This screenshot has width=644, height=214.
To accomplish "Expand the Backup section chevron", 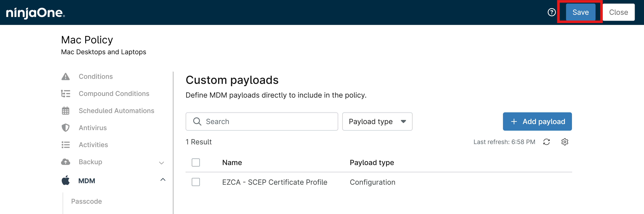I will pos(162,163).
